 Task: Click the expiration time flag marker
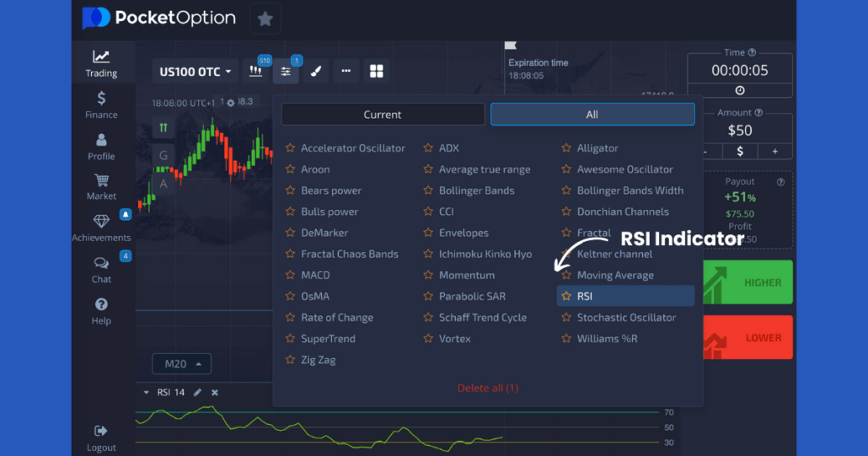[x=511, y=46]
